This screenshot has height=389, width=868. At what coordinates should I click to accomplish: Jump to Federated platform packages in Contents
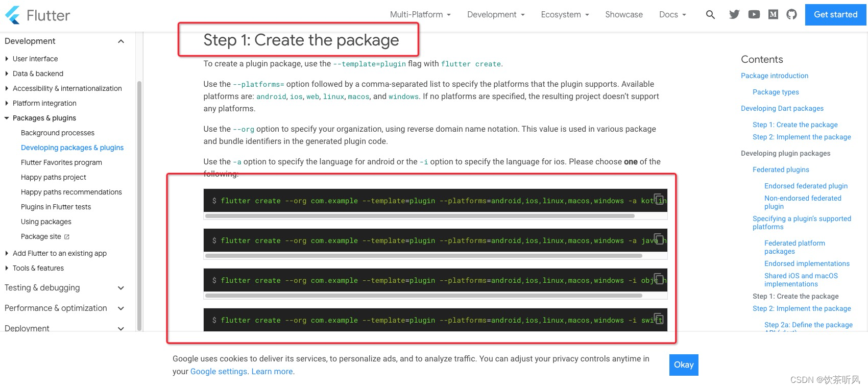[x=794, y=247]
